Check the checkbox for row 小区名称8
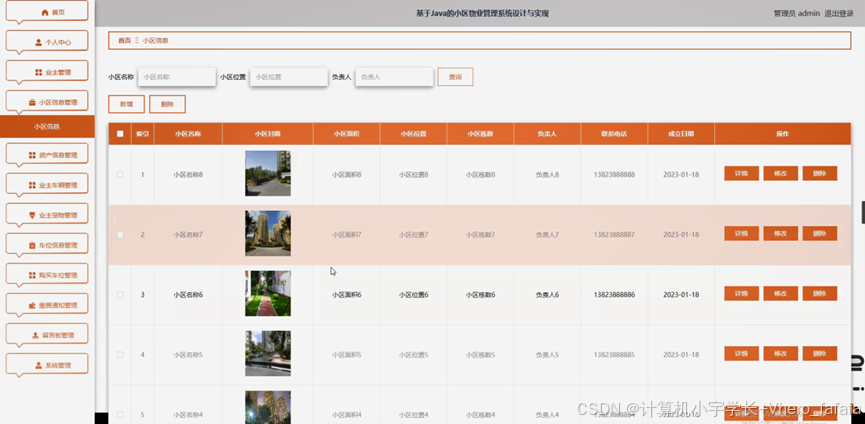 120,175
